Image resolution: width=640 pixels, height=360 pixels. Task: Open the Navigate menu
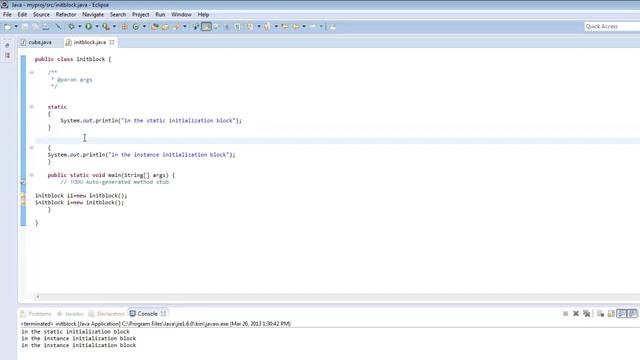point(93,14)
